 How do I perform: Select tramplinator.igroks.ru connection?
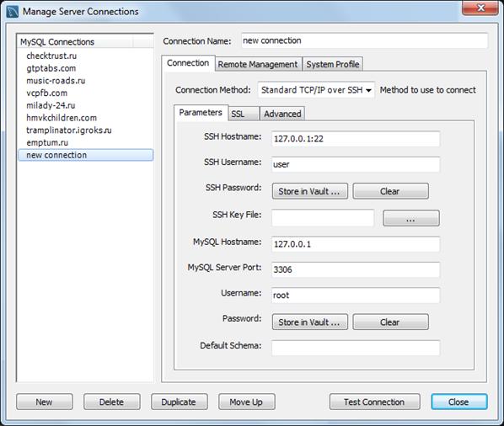(x=86, y=130)
